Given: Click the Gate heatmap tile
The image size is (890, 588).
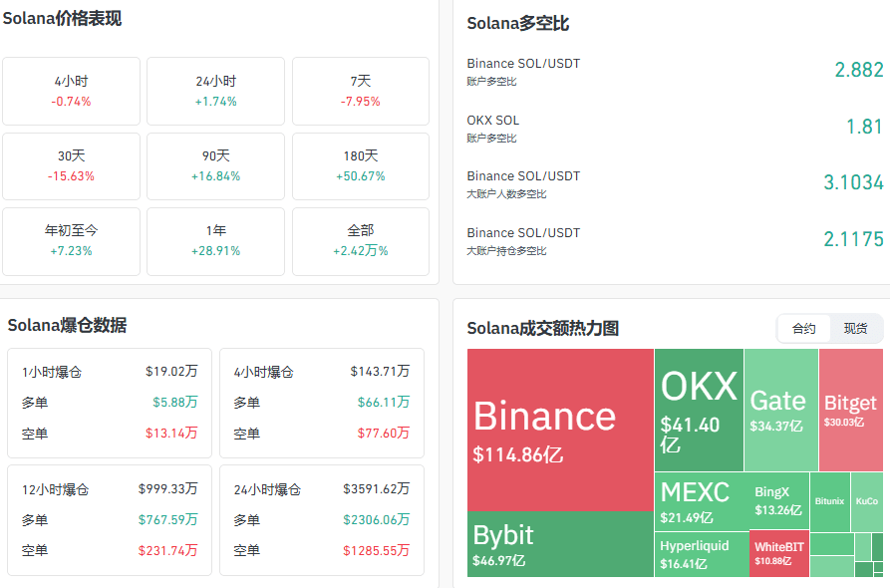Looking at the screenshot, I should [x=781, y=410].
